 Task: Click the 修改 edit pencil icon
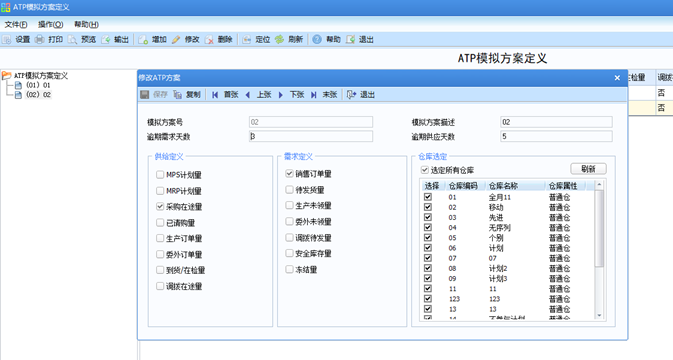point(176,39)
